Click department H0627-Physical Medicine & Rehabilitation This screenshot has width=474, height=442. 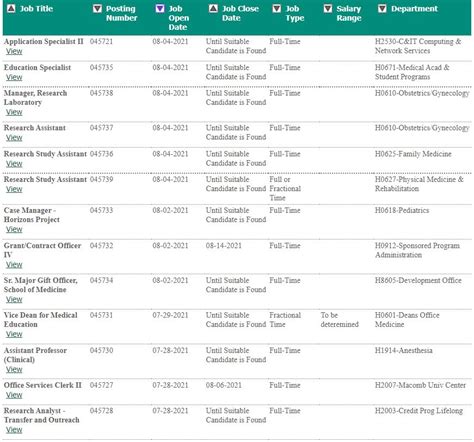(419, 184)
